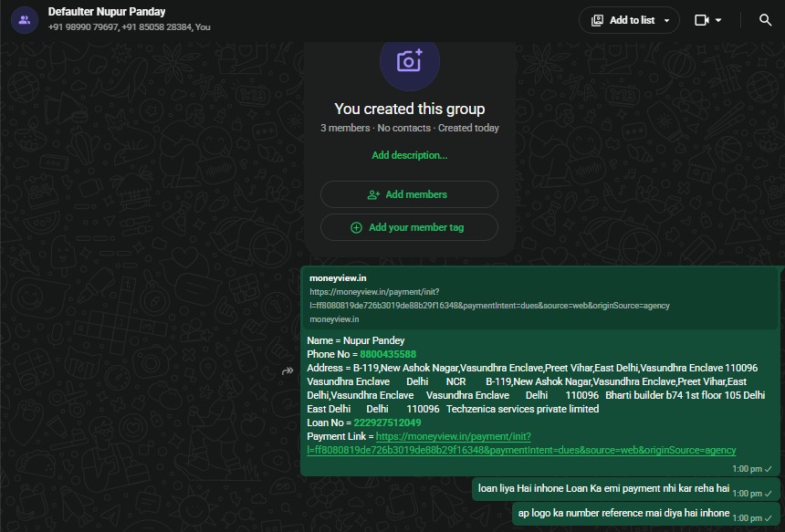Expand the video call options arrow
The width and height of the screenshot is (785, 532).
718,20
